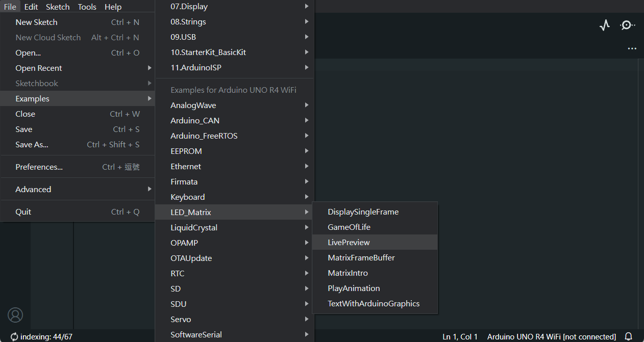Viewport: 644px width, 342px height.
Task: Click the notifications bell icon
Action: (629, 336)
